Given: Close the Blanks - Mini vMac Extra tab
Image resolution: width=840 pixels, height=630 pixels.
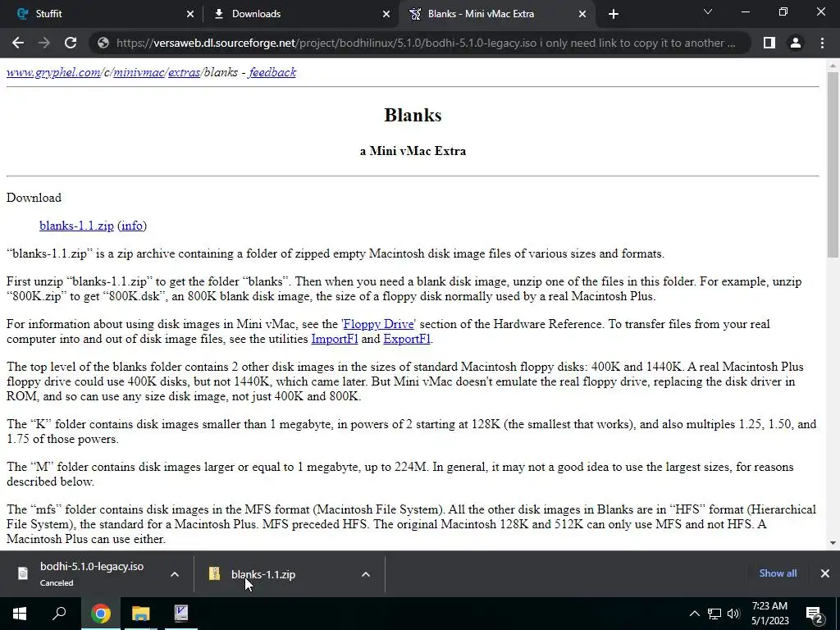Looking at the screenshot, I should (582, 14).
